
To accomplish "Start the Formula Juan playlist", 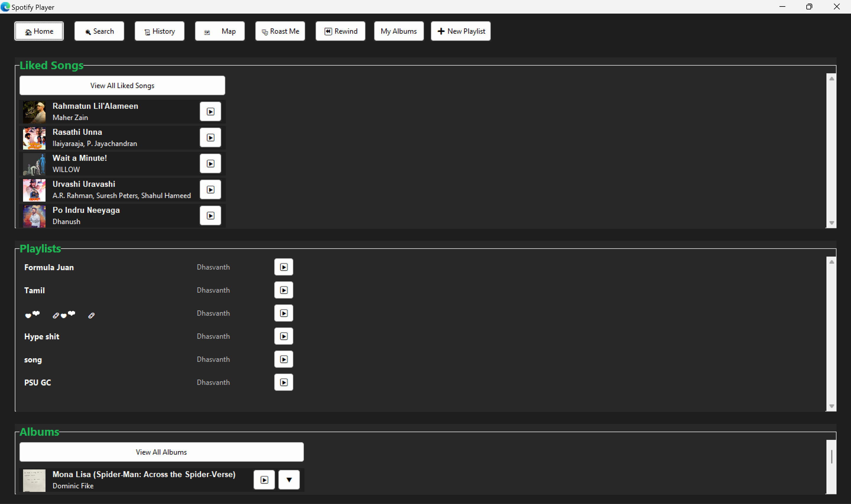I will point(283,267).
